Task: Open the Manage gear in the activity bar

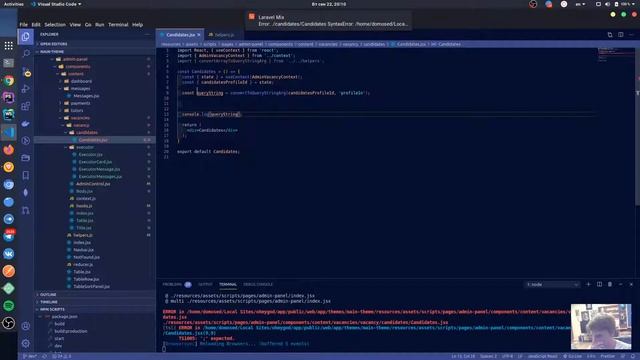Action: click(x=26, y=343)
